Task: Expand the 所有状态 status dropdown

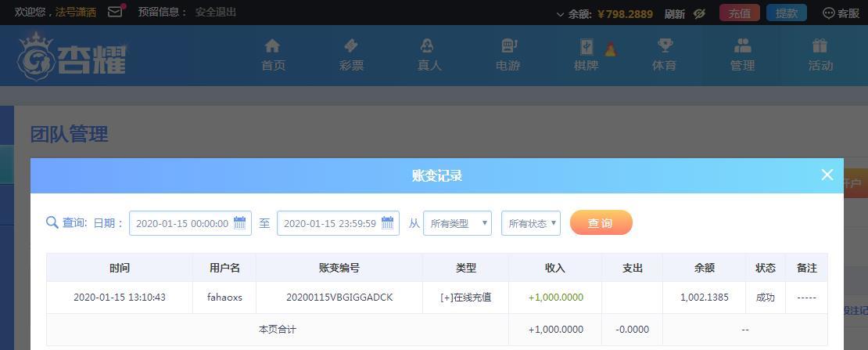Action: (x=531, y=223)
